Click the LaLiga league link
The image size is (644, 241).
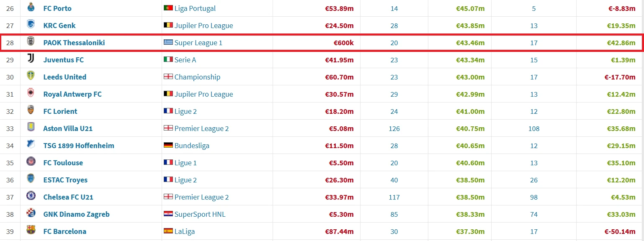click(x=185, y=231)
